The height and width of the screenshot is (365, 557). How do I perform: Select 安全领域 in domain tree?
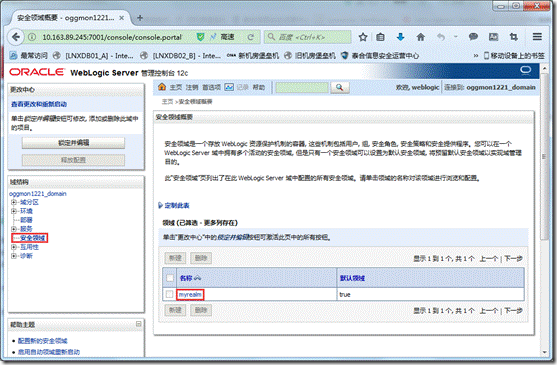(32, 238)
